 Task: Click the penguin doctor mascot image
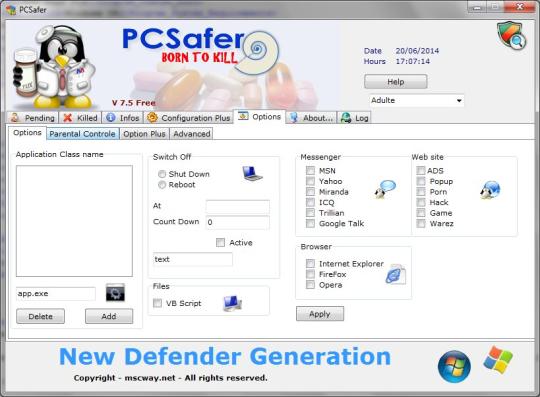(x=54, y=66)
